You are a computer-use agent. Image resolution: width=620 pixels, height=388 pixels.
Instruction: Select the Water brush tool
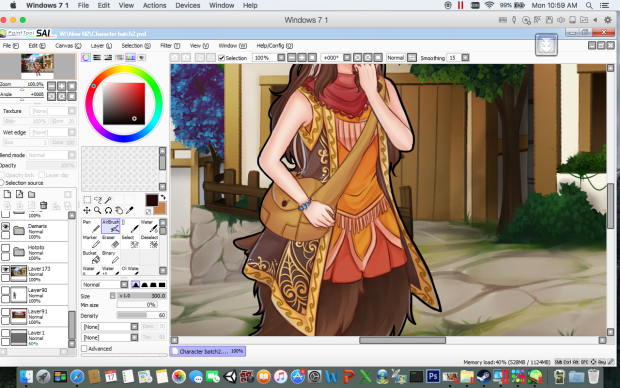click(x=149, y=226)
